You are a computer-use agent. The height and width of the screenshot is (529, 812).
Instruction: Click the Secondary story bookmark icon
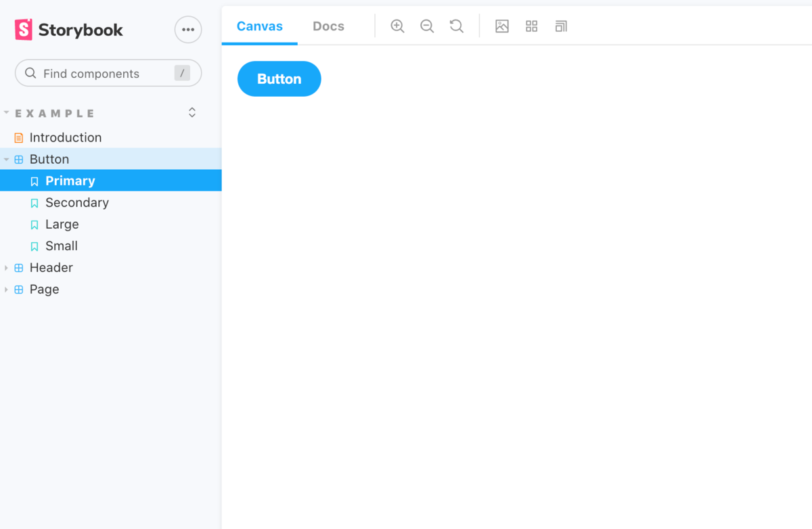click(x=35, y=203)
